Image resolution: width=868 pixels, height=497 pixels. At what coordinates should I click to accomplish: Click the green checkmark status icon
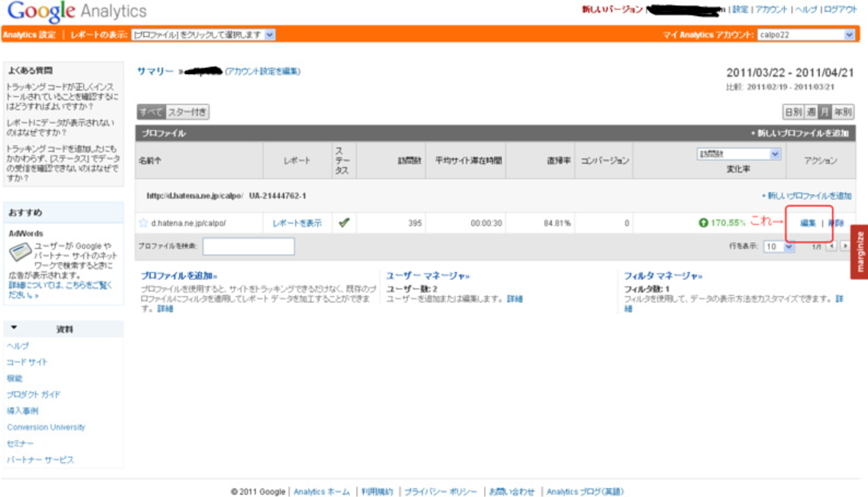344,223
